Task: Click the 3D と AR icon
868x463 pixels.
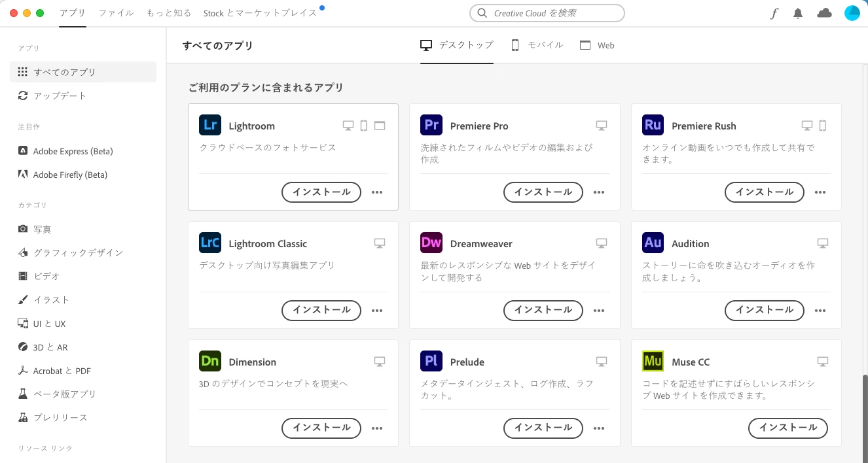Action: 23,347
